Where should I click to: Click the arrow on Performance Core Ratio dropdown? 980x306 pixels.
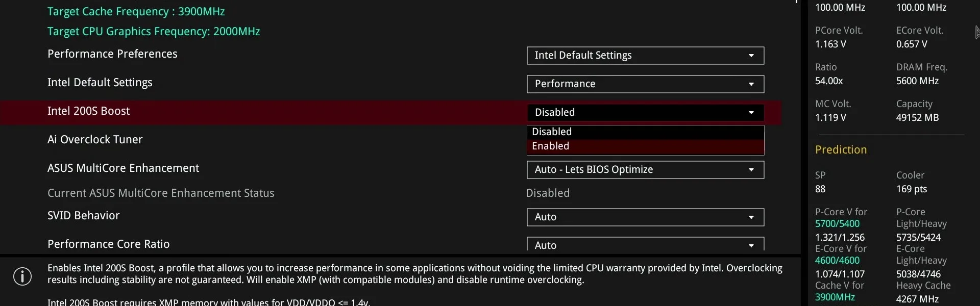751,246
